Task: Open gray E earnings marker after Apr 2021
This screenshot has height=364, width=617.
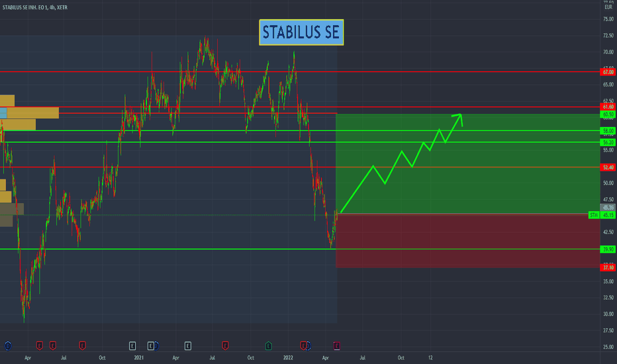Action: 188,346
